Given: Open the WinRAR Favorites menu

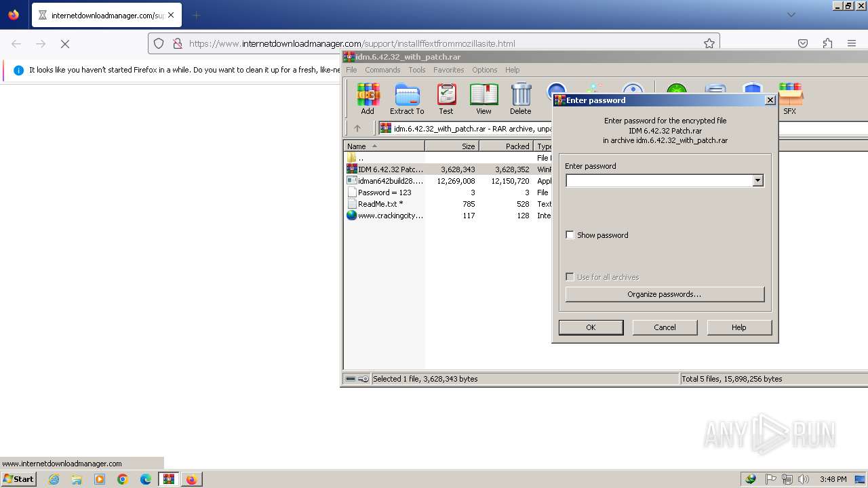Looking at the screenshot, I should pyautogui.click(x=449, y=70).
